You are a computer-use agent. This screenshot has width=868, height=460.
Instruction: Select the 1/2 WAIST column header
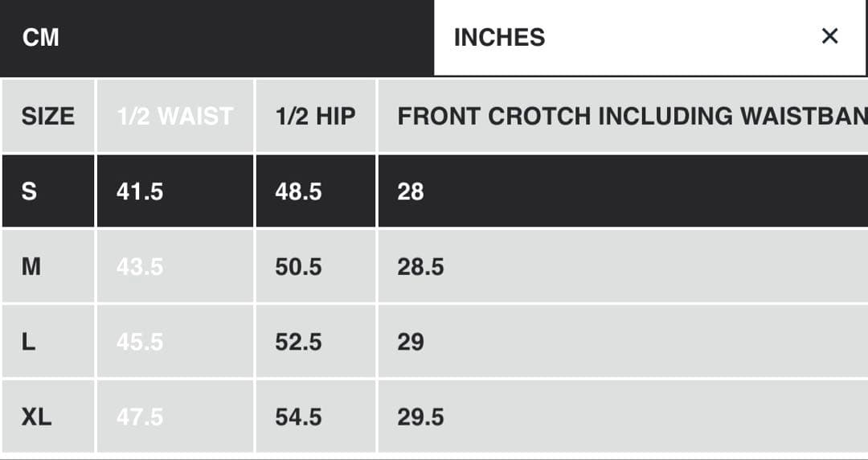tap(174, 116)
